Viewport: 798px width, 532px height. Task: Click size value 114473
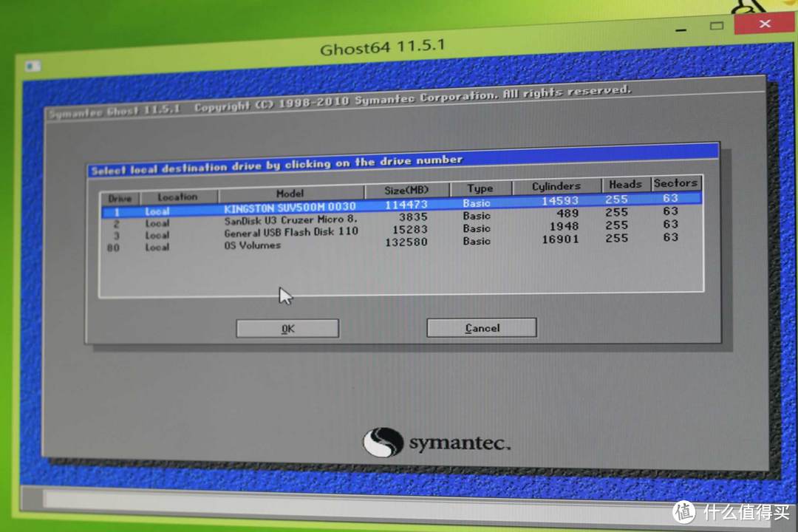pos(406,205)
